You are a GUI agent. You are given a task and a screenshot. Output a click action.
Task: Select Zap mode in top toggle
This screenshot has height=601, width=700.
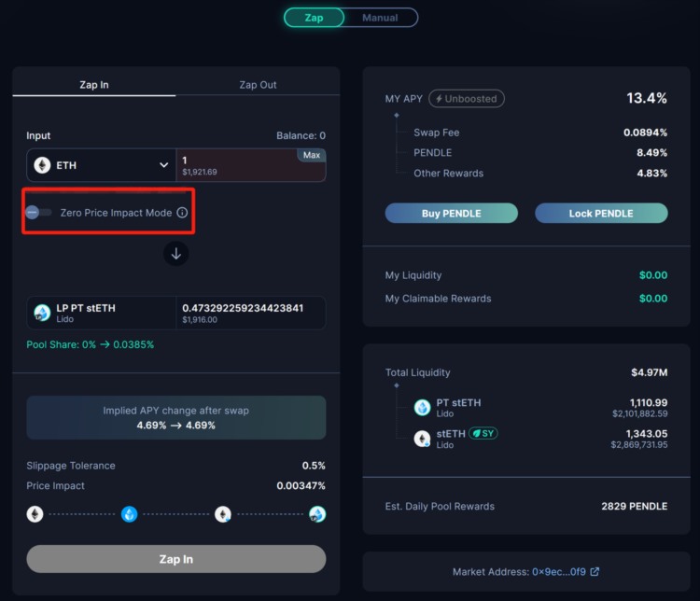[x=315, y=18]
